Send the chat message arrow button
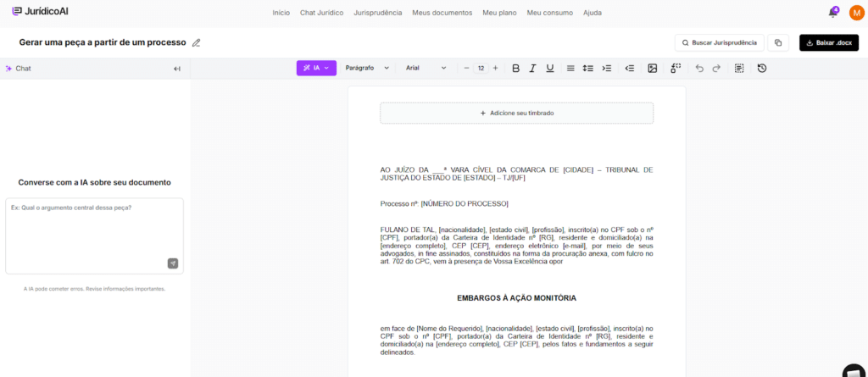This screenshot has height=377, width=868. pyautogui.click(x=173, y=263)
